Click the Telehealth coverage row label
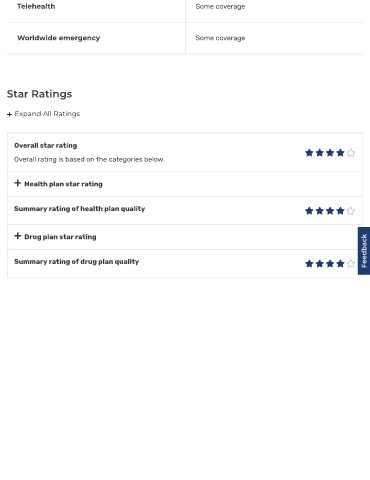The image size is (370, 480). tap(36, 6)
